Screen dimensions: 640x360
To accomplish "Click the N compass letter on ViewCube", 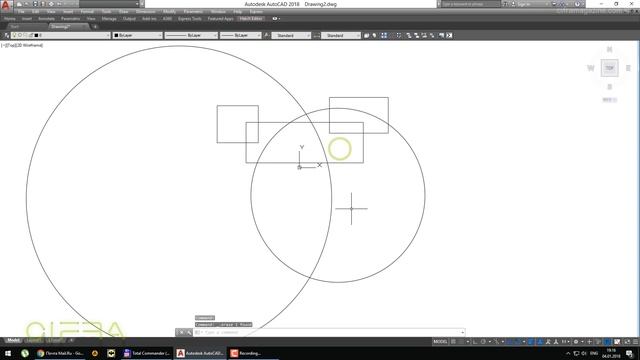I will tap(609, 49).
